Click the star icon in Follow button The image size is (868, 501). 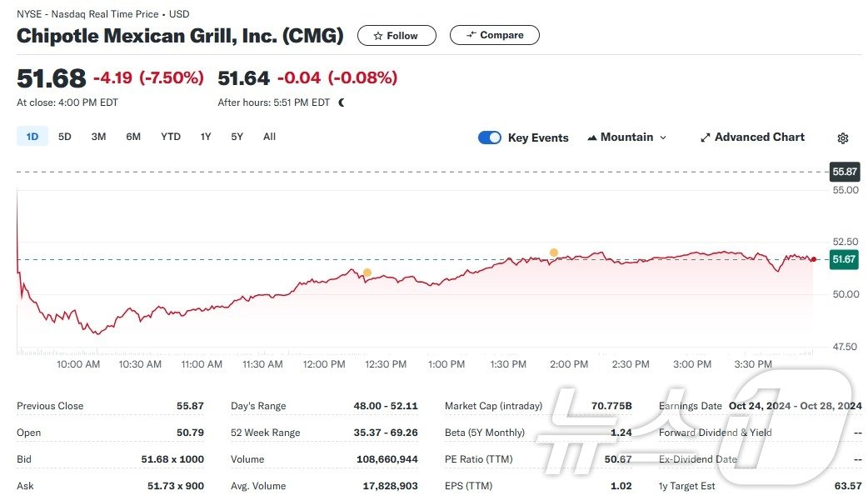point(378,36)
